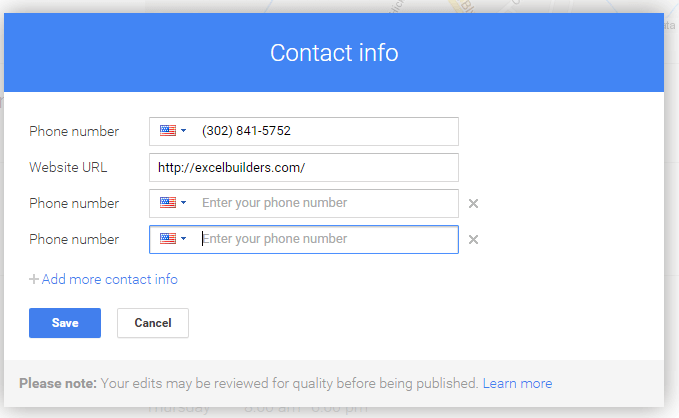Screen dimensions: 679x418
Task: Save the contact info changes
Action: click(x=65, y=323)
